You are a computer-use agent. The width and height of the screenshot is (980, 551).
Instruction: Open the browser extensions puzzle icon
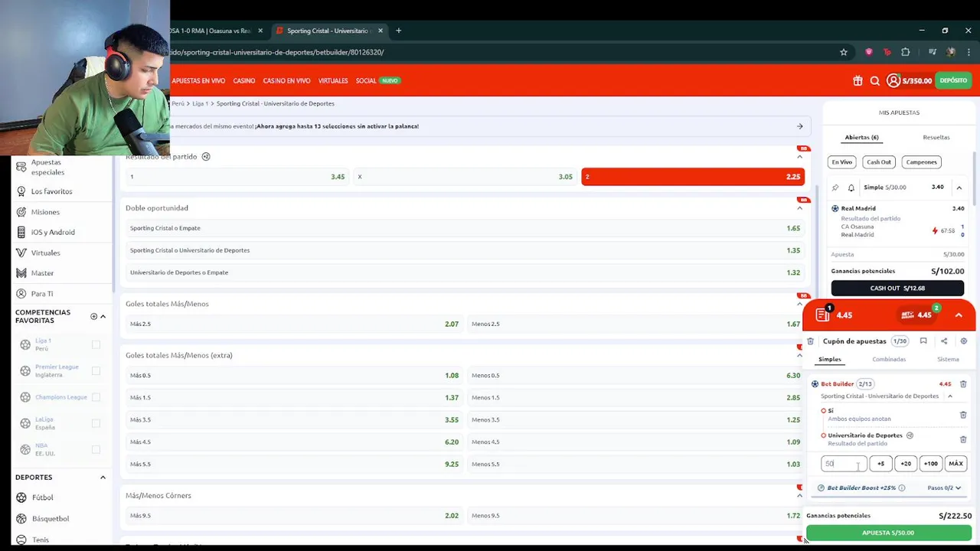point(906,52)
